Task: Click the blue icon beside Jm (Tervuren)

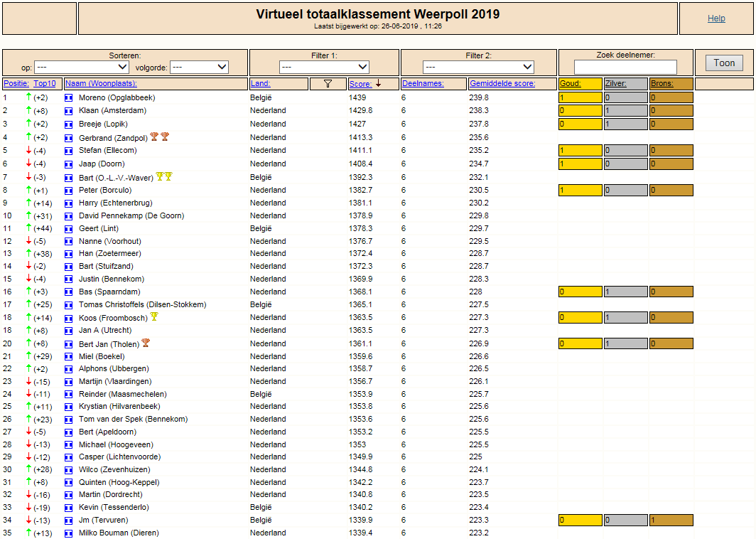Action: coord(68,521)
